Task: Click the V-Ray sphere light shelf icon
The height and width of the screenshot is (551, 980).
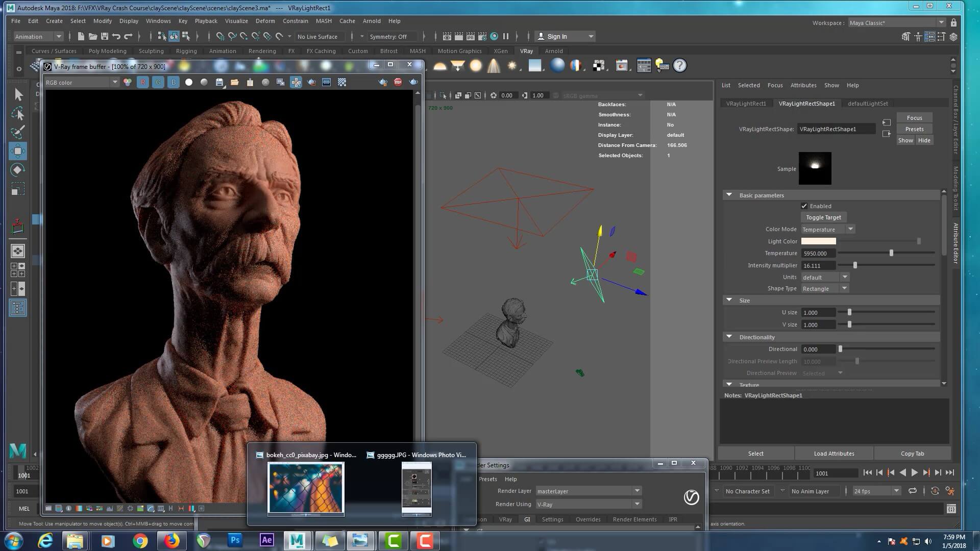Action: (x=476, y=66)
